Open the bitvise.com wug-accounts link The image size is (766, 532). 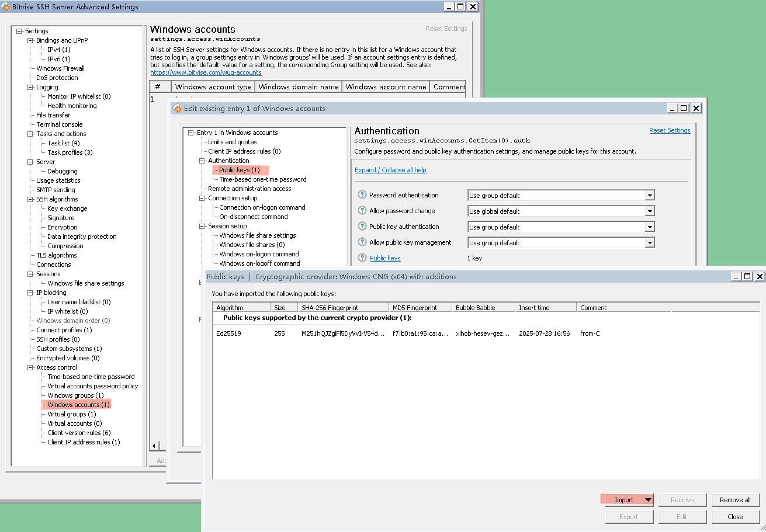point(206,72)
